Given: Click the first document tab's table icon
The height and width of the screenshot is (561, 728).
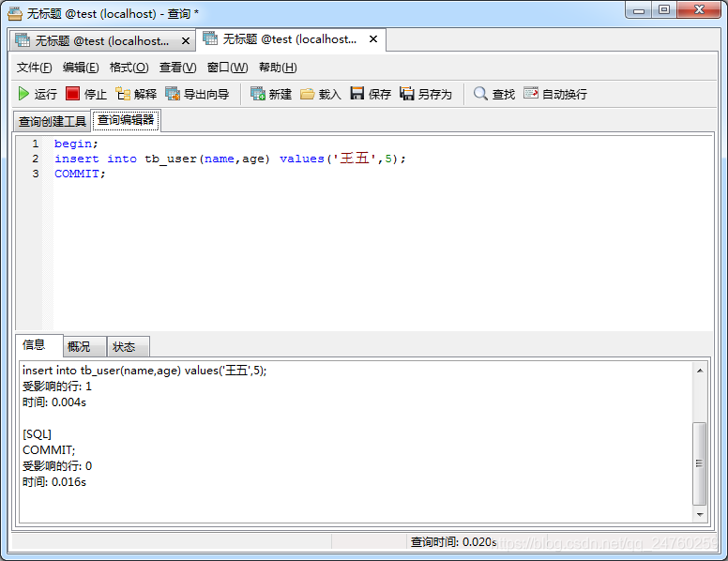Looking at the screenshot, I should pos(23,40).
